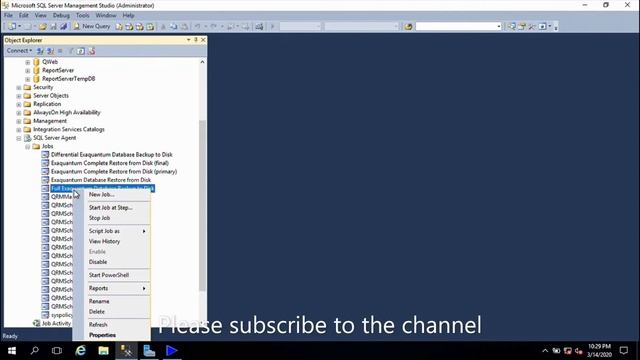Click the taskbar Search magnifier icon
This screenshot has height=360, width=640.
(35, 351)
